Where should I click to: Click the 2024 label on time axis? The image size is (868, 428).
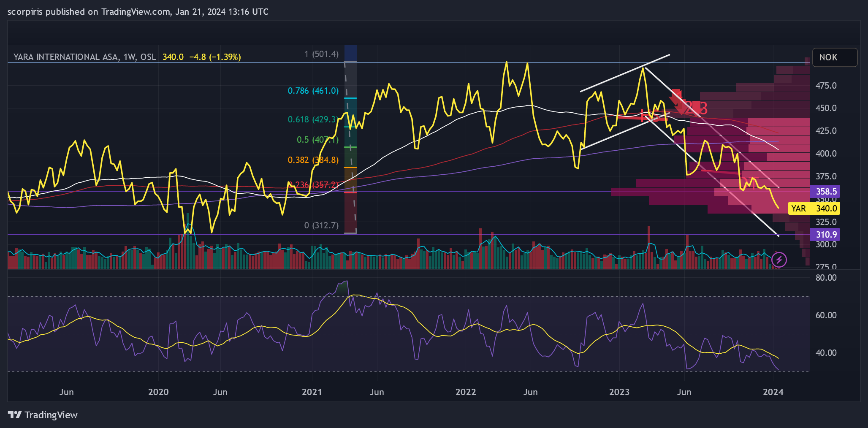tap(773, 392)
